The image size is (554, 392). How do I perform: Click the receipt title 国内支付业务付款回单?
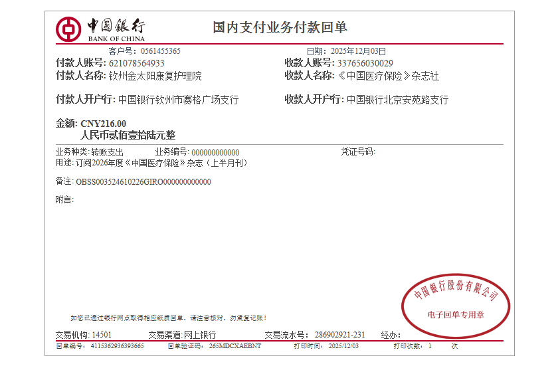[280, 28]
